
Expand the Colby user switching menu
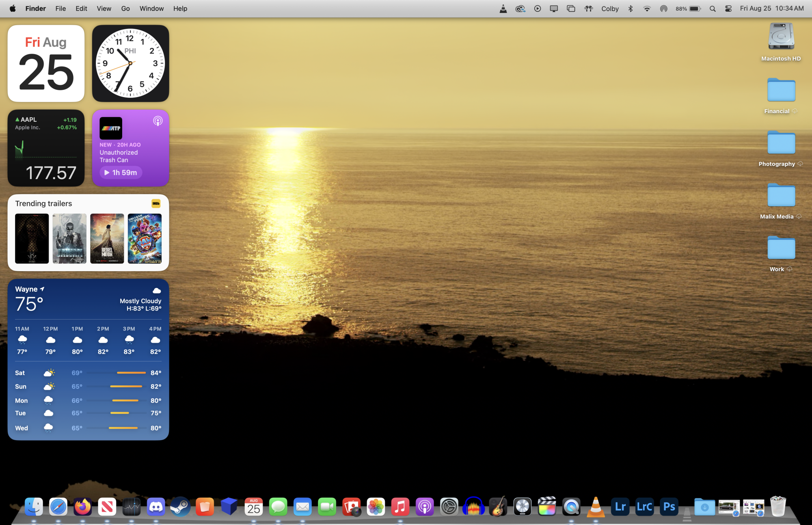(610, 9)
